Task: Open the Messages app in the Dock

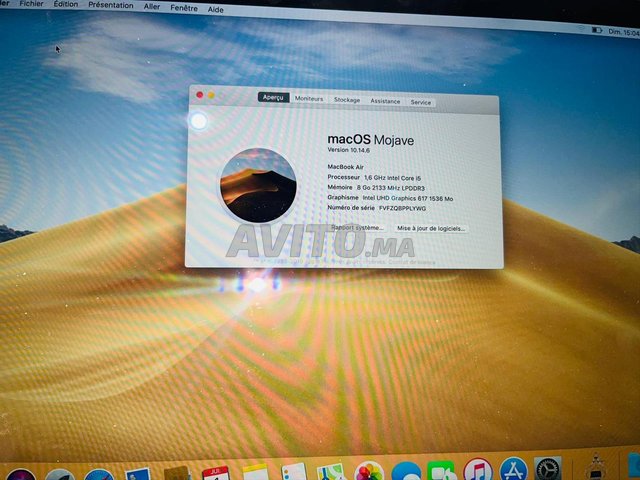Action: coord(405,471)
